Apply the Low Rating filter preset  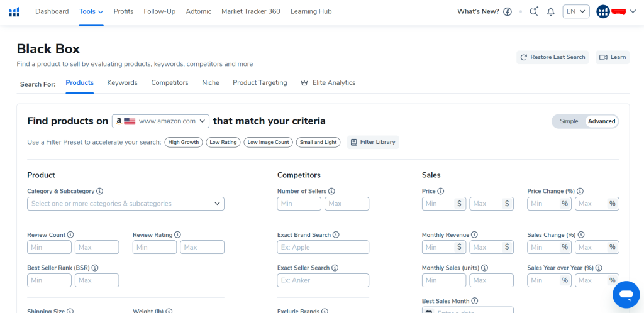(x=223, y=142)
